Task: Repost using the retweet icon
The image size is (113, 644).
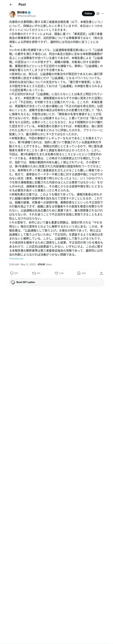Action: coord(34,273)
